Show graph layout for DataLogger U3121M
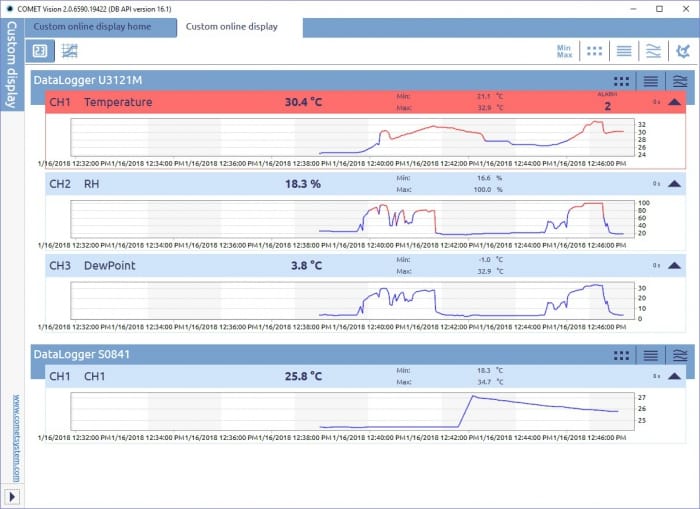700x509 pixels. [680, 81]
